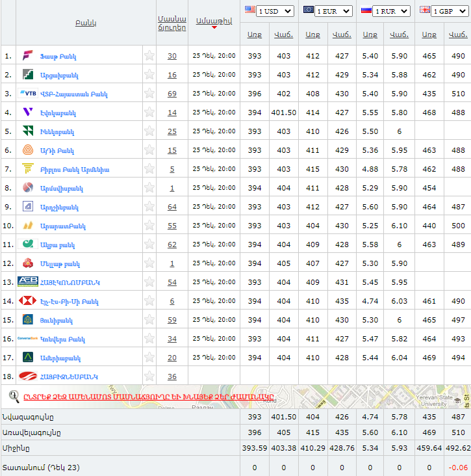Image resolution: width=471 pixels, height=476 pixels.
Task: Open branch count 69 link for VTB
Action: [172, 94]
